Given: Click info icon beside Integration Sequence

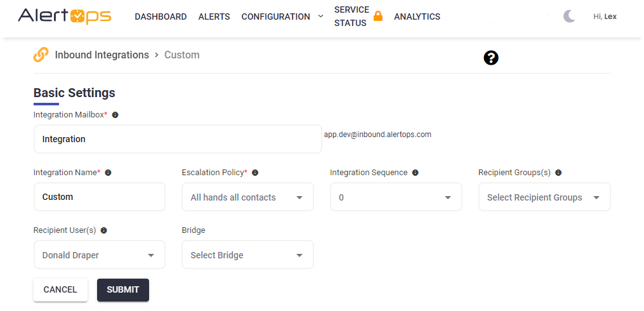Looking at the screenshot, I should [x=415, y=173].
